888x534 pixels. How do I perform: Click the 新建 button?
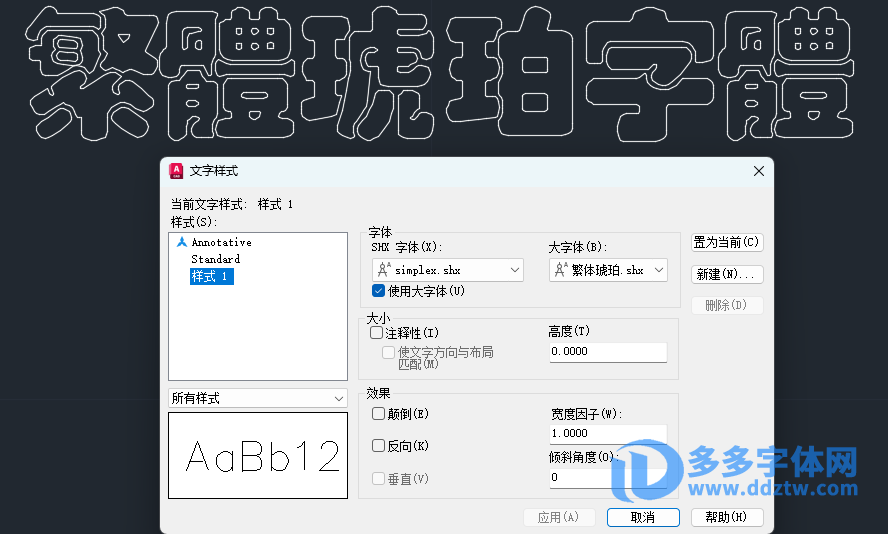[727, 274]
